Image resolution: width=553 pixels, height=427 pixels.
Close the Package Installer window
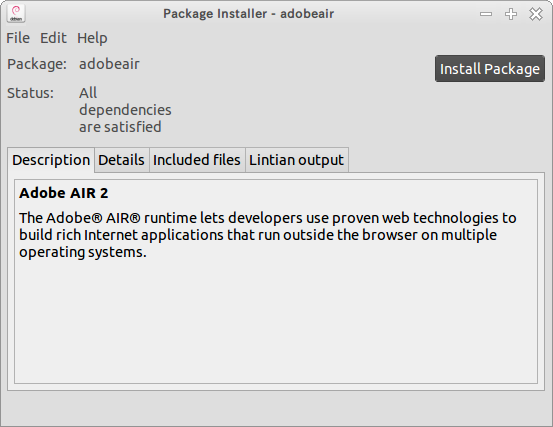coord(536,14)
